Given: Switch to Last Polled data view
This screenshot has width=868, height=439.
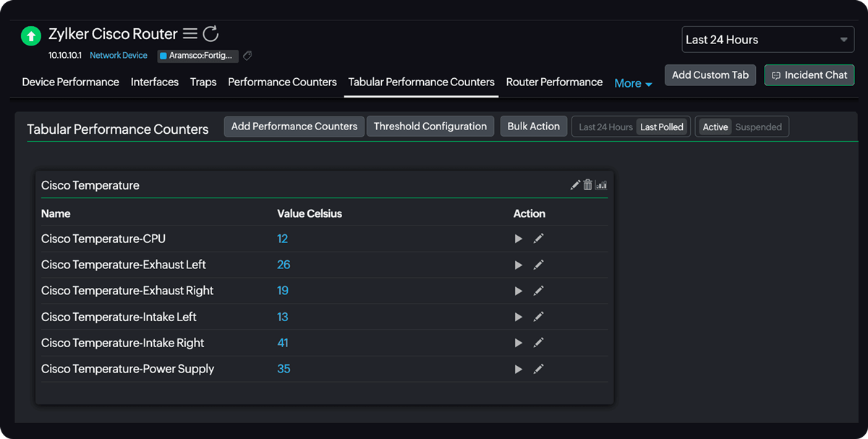Looking at the screenshot, I should 661,126.
